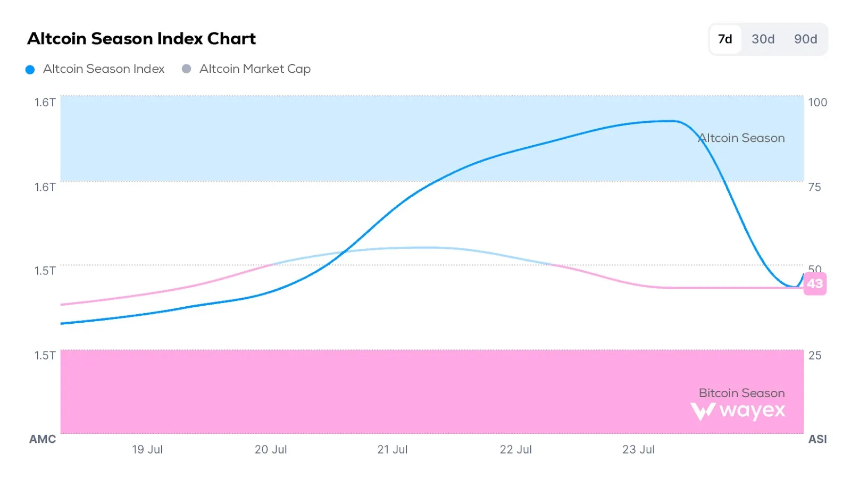Image resolution: width=851 pixels, height=504 pixels.
Task: Toggle the gray Altcoin Market Cap legend dot
Action: tap(186, 69)
